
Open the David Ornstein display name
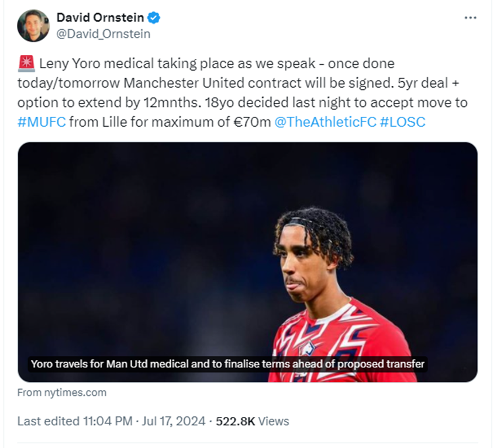[x=100, y=18]
